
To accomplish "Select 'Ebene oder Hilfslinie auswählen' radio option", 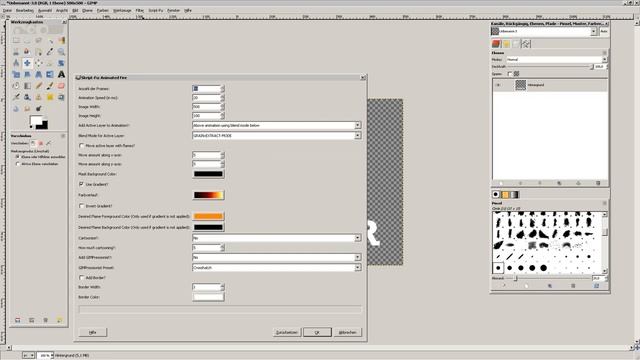I will pyautogui.click(x=18, y=157).
